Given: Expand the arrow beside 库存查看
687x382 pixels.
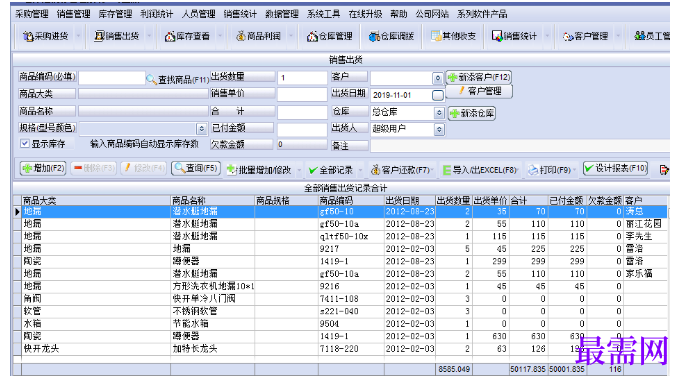Looking at the screenshot, I should (x=220, y=36).
